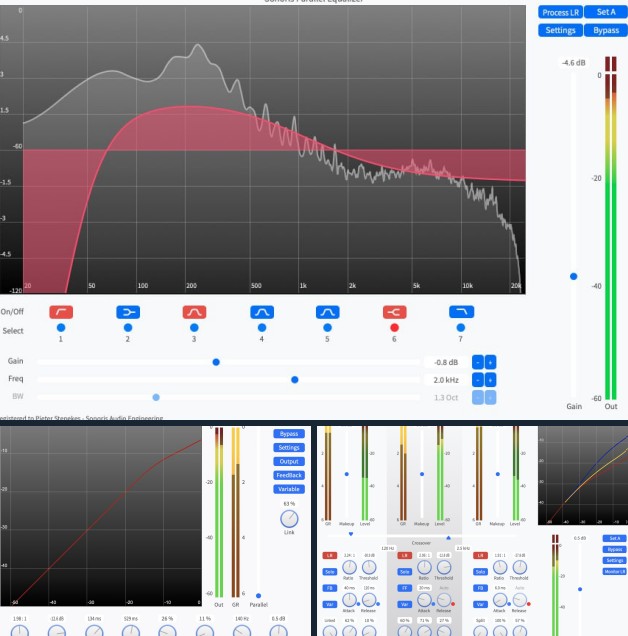Toggle Feedback mode in compressor window
Screen dimensions: 628x636
(x=289, y=475)
